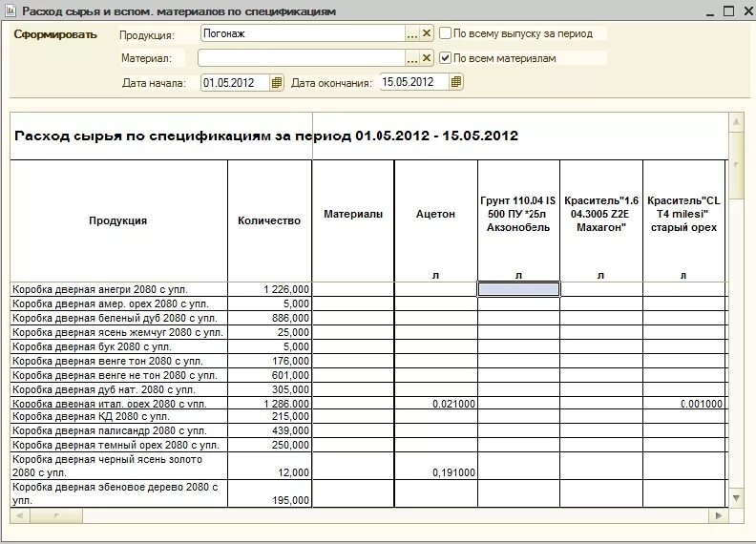756x544 pixels.
Task: Click quantity cell 176,000
Action: click(269, 361)
